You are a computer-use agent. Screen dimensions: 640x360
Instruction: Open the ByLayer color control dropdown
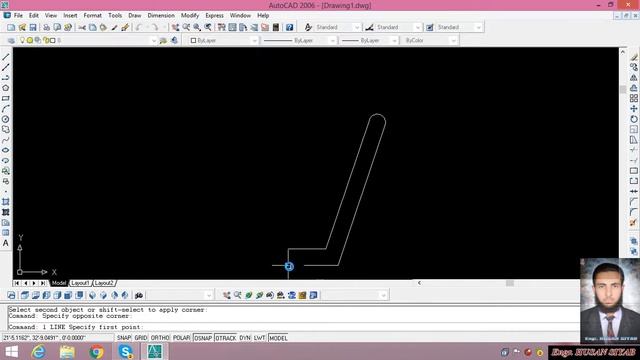[x=254, y=40]
